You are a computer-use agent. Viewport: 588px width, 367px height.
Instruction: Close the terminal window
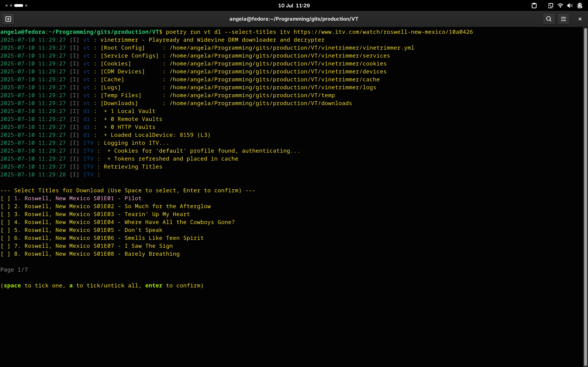pyautogui.click(x=580, y=19)
